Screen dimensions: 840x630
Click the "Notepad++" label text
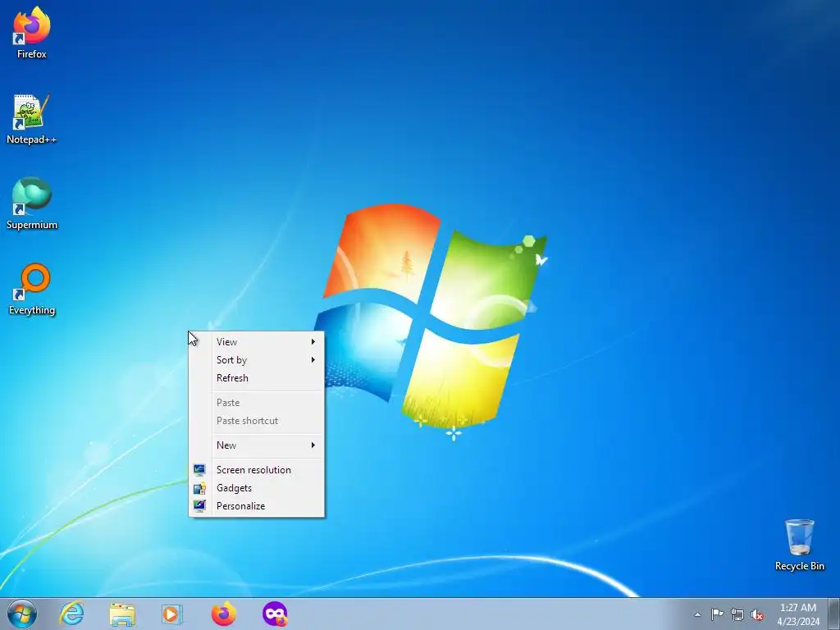click(32, 139)
